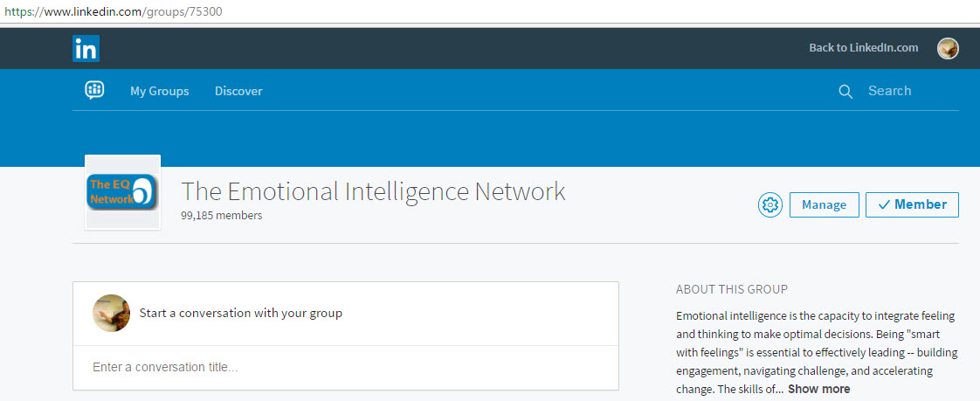Go to the Discover menu item
Image resolution: width=980 pixels, height=401 pixels.
click(x=238, y=91)
